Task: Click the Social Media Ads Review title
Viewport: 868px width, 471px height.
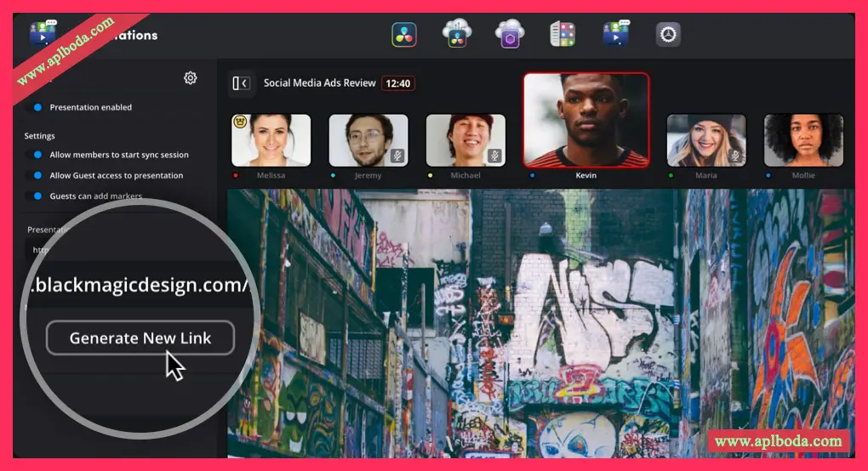Action: tap(319, 83)
